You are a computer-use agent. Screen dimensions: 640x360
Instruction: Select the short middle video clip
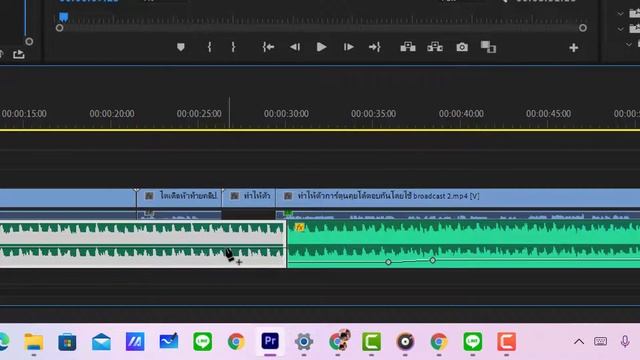point(249,197)
